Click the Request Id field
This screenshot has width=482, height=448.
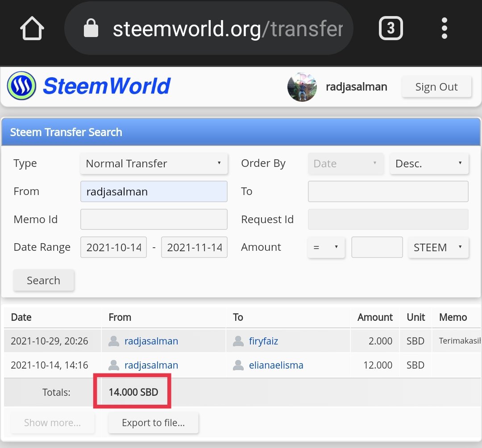388,220
